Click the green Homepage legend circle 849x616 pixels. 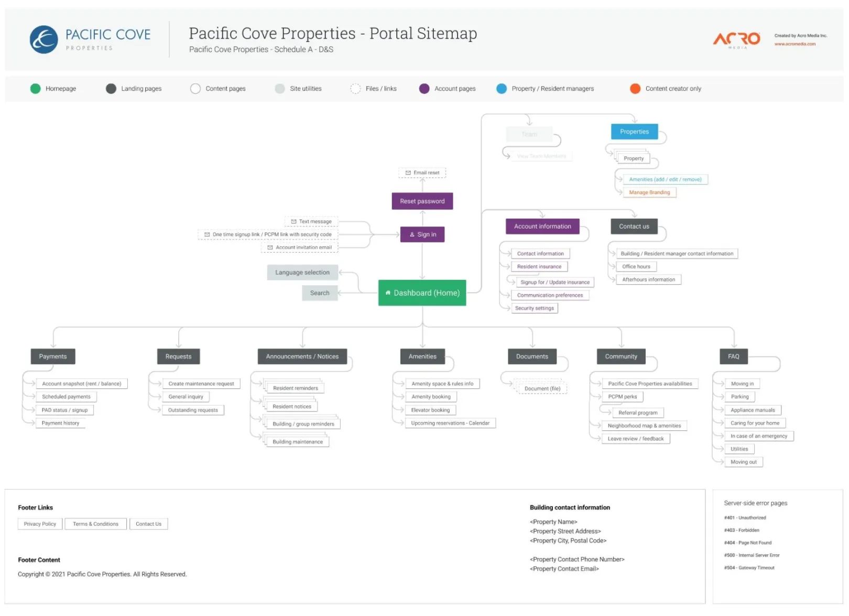35,89
